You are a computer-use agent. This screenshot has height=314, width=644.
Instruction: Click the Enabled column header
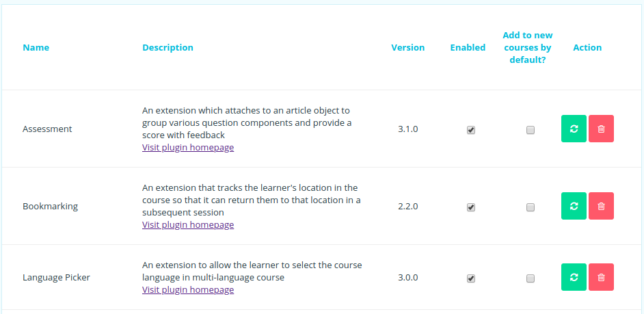468,47
